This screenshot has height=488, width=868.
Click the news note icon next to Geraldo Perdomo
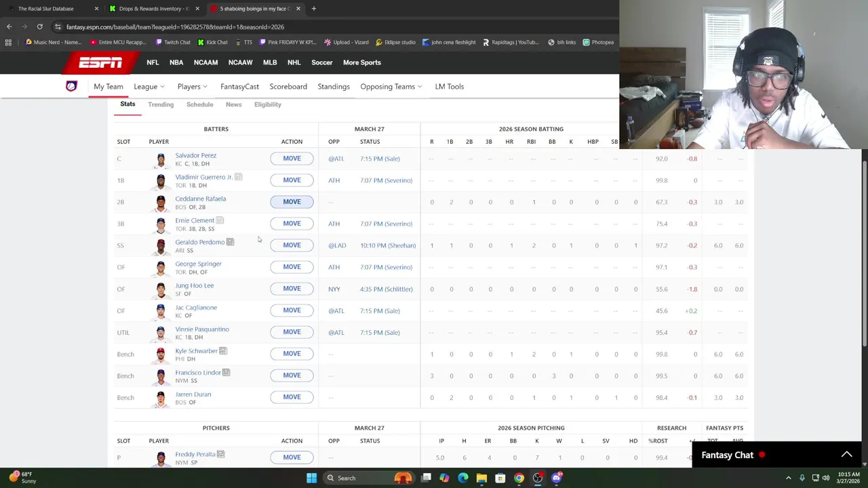230,242
